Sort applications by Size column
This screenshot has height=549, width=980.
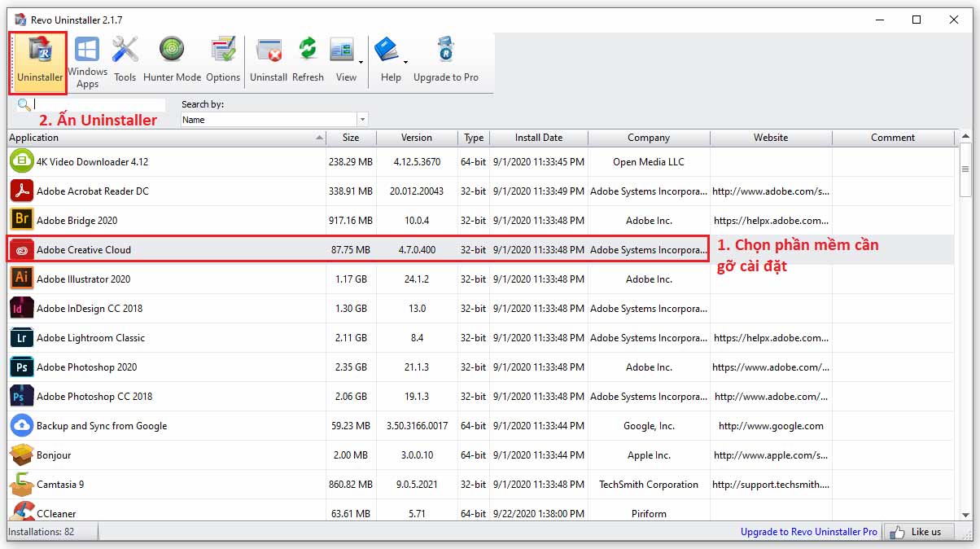pos(351,137)
